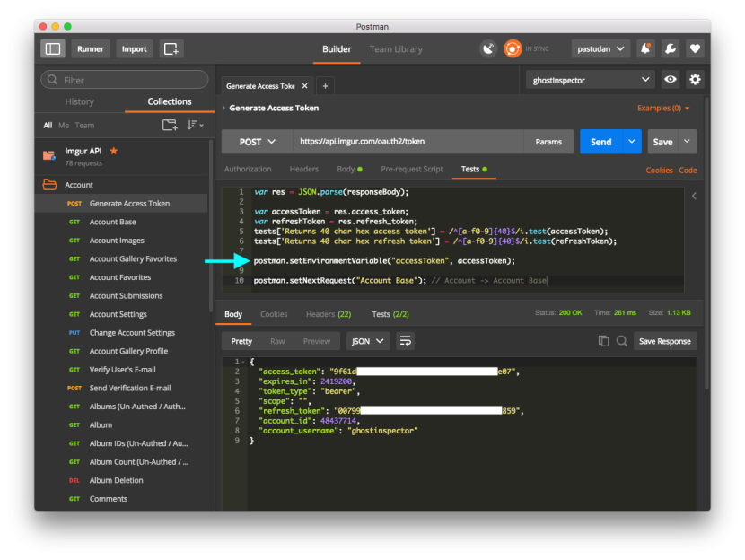
Task: Click the new window icon
Action: click(171, 48)
